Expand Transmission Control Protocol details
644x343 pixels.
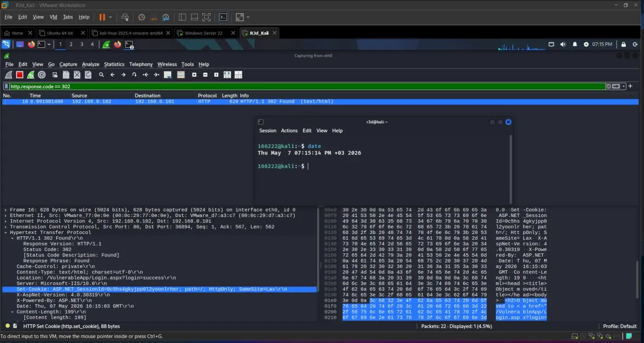6,227
